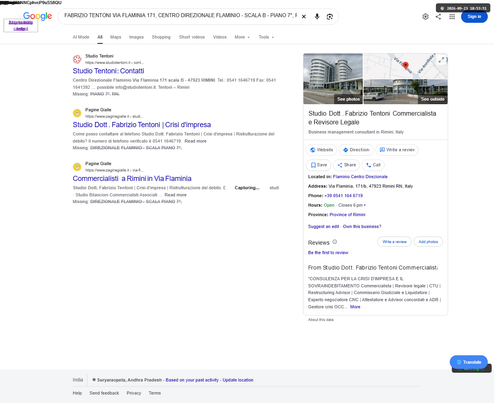Viewport: 500px width, 403px height.
Task: Open Studio Tentoni: Contatti result
Action: click(108, 71)
